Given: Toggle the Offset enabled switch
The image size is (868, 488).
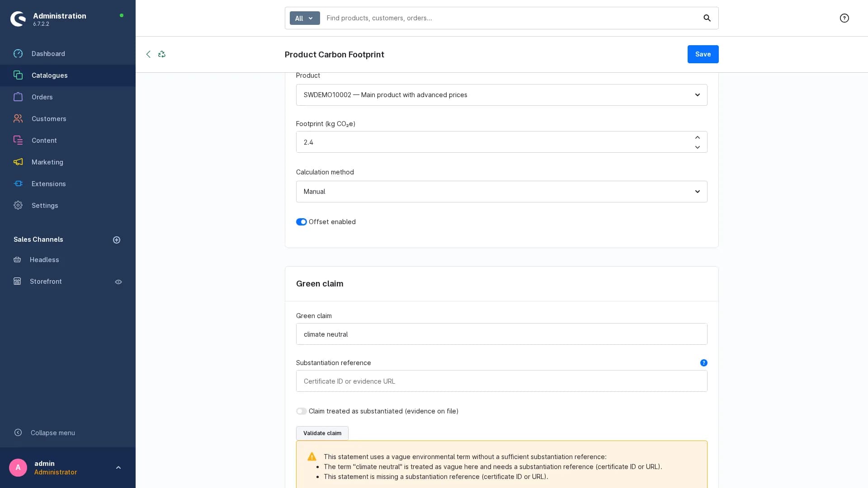Looking at the screenshot, I should click(x=302, y=222).
